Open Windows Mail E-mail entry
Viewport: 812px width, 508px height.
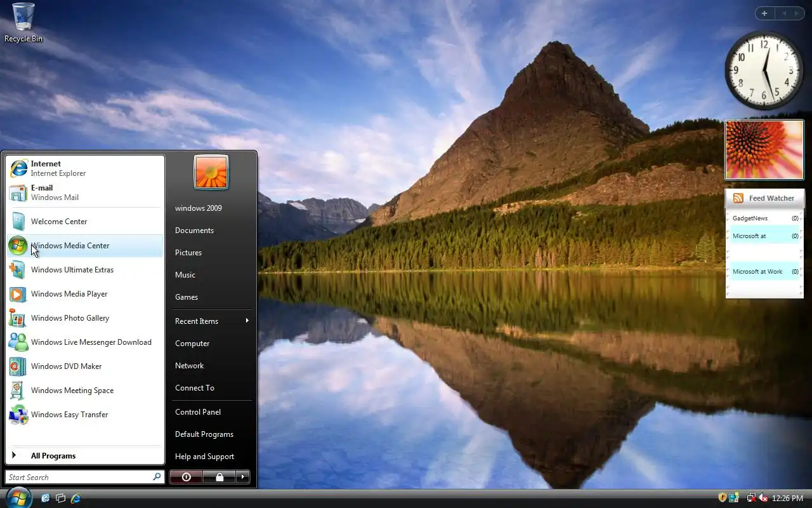click(85, 192)
